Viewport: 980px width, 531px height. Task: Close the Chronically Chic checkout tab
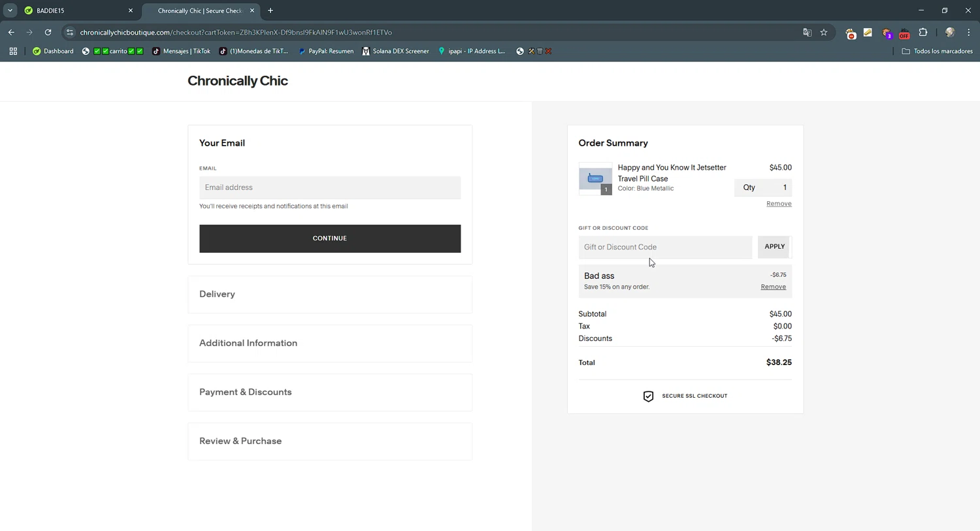click(x=252, y=10)
